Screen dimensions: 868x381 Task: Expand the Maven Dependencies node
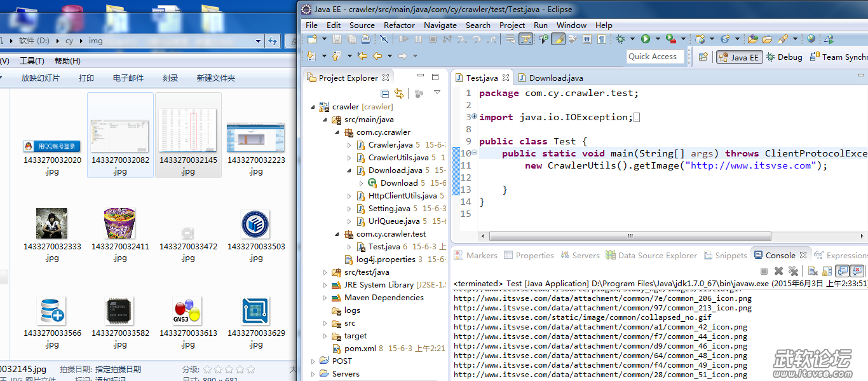click(325, 298)
